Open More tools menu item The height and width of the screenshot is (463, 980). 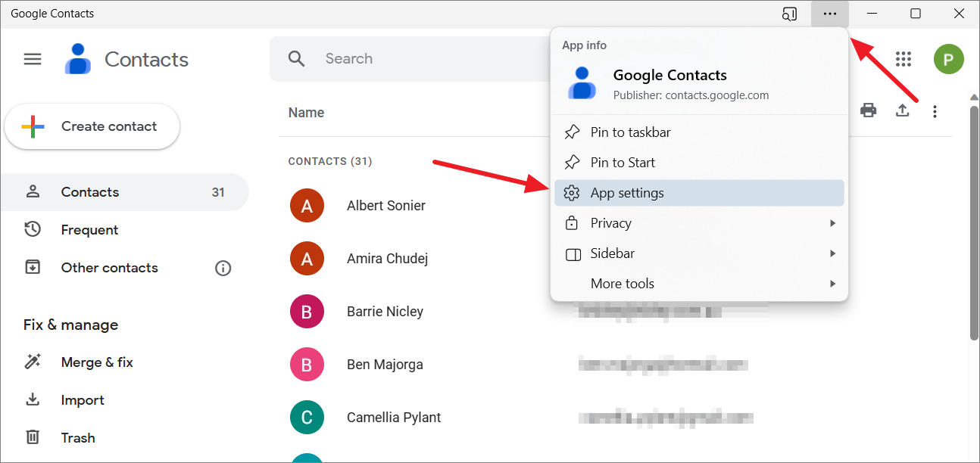tap(699, 284)
